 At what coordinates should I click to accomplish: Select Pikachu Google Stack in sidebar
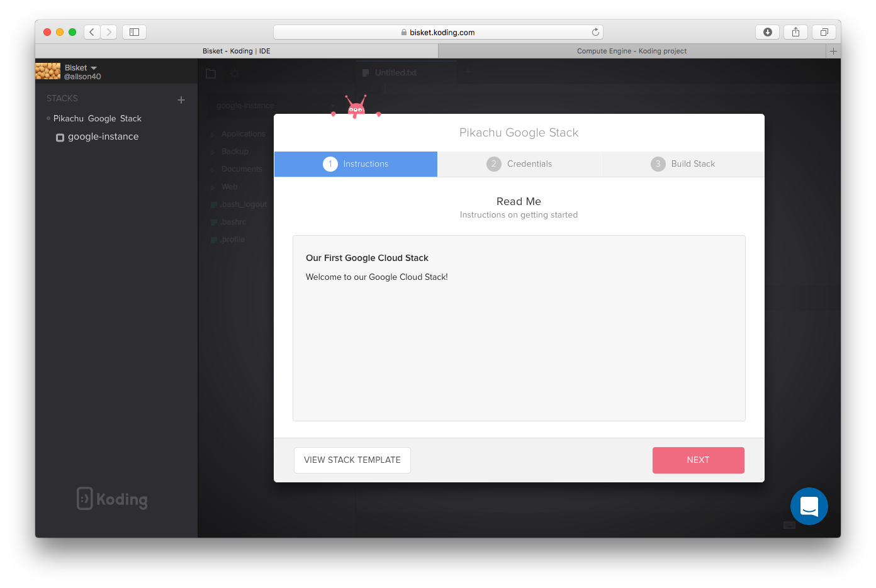98,119
